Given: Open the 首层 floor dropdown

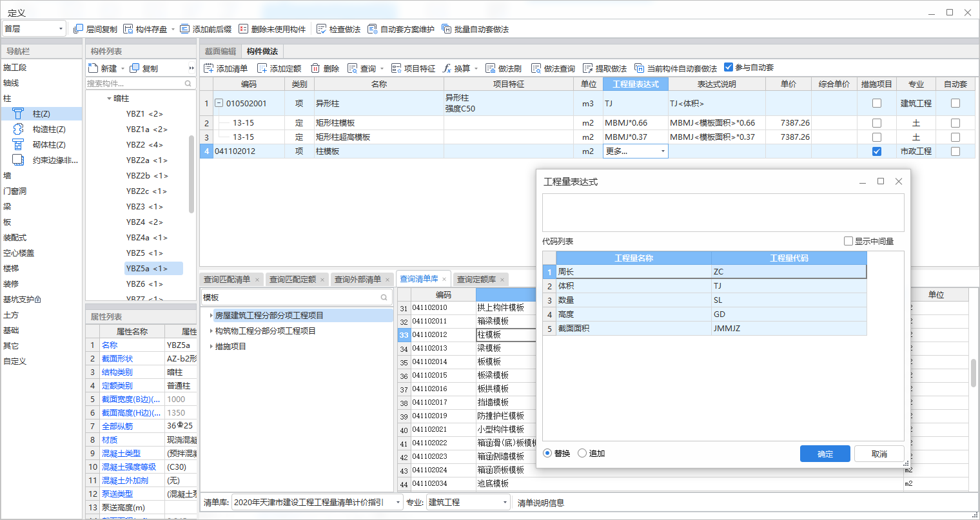Looking at the screenshot, I should (61, 29).
